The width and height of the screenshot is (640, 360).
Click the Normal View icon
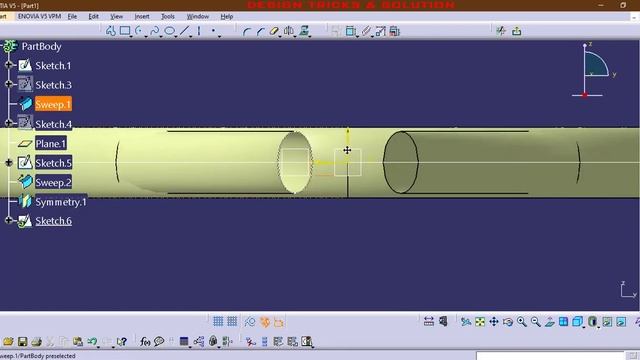[549, 322]
